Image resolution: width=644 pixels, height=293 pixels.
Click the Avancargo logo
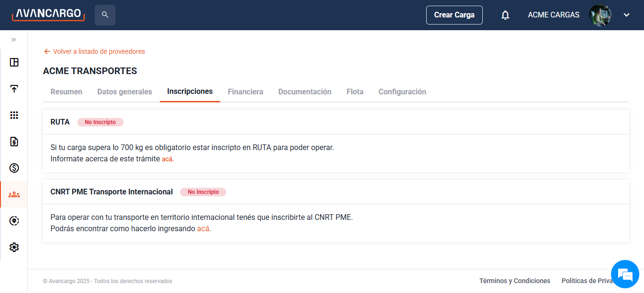(x=48, y=15)
